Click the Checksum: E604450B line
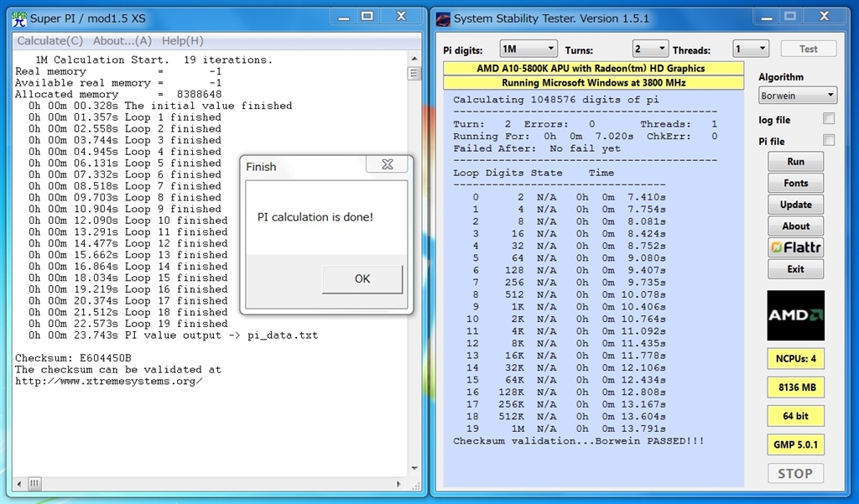 (73, 358)
